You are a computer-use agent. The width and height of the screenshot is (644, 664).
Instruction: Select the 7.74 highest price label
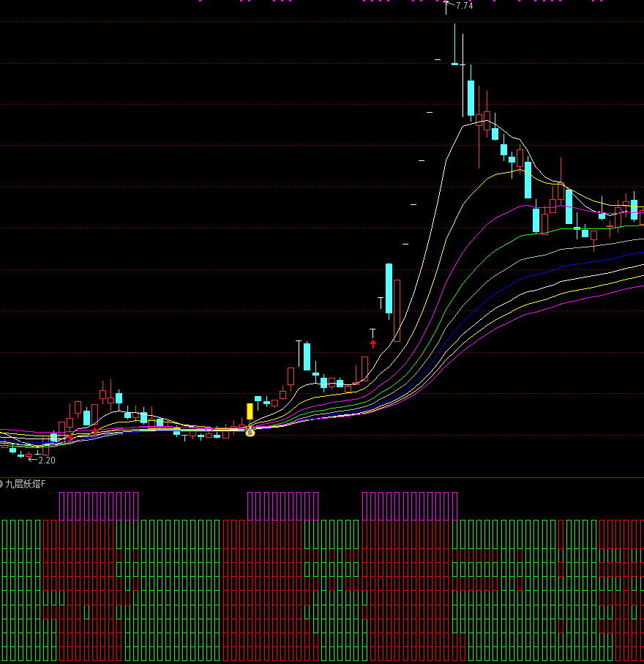click(x=464, y=6)
